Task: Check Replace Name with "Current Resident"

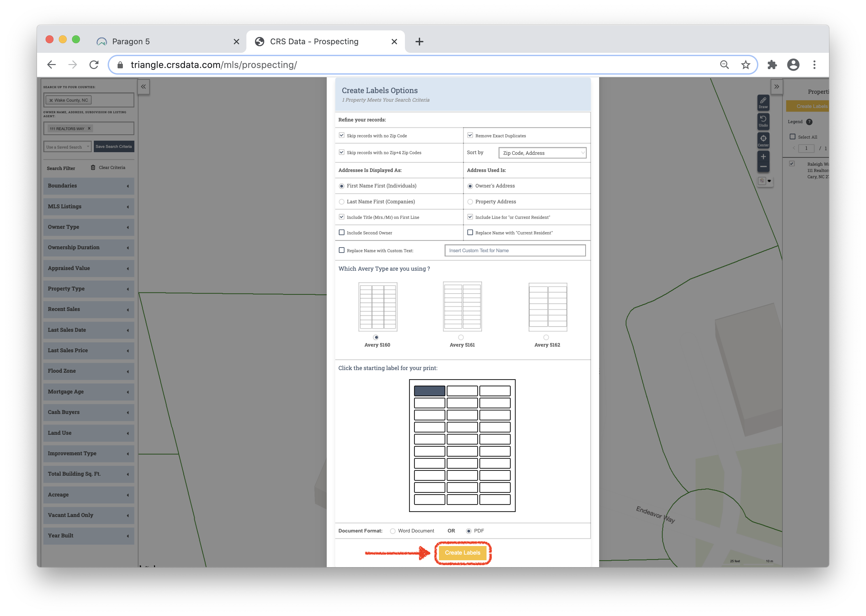Action: (x=470, y=232)
